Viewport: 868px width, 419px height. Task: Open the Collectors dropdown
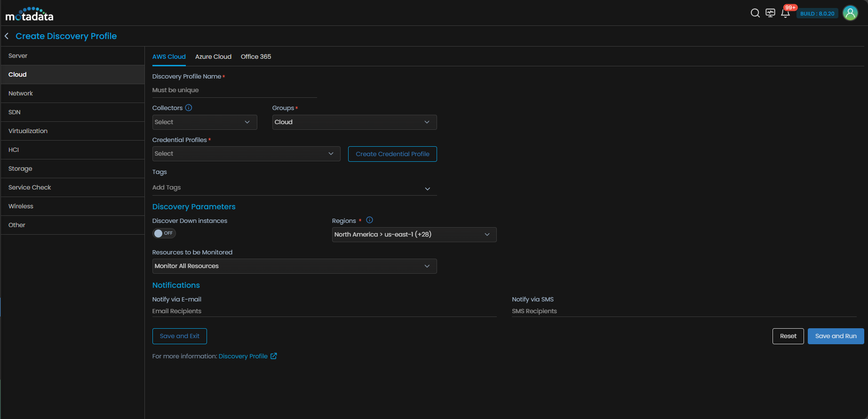click(x=205, y=122)
